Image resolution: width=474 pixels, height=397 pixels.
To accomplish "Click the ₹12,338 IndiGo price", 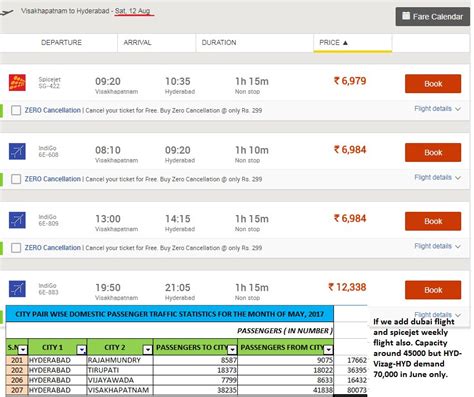I will pyautogui.click(x=347, y=287).
